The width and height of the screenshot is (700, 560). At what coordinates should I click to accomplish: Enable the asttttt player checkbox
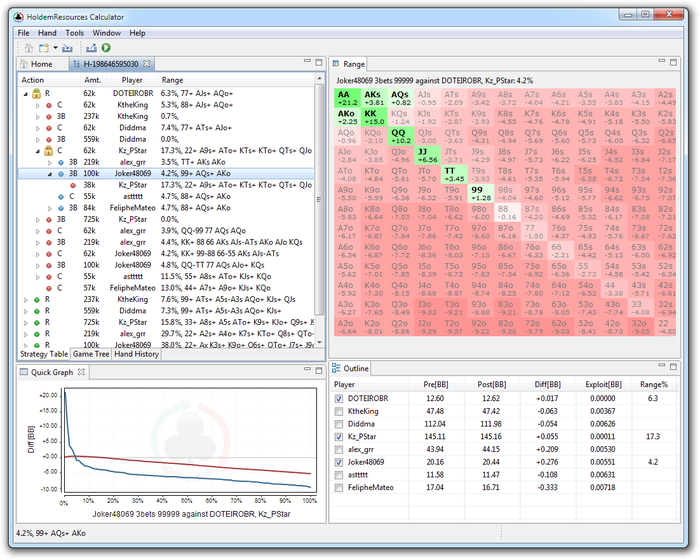point(339,475)
